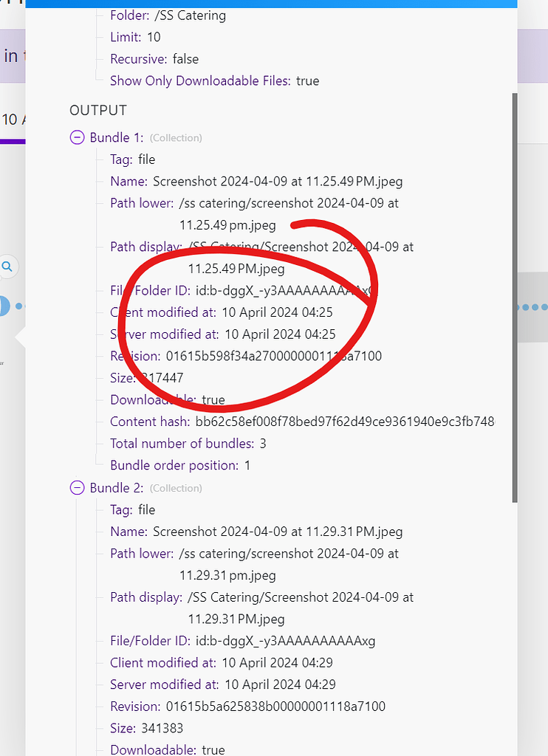Click the Show Only Downloadable Files label
The height and width of the screenshot is (756, 548).
tap(201, 80)
